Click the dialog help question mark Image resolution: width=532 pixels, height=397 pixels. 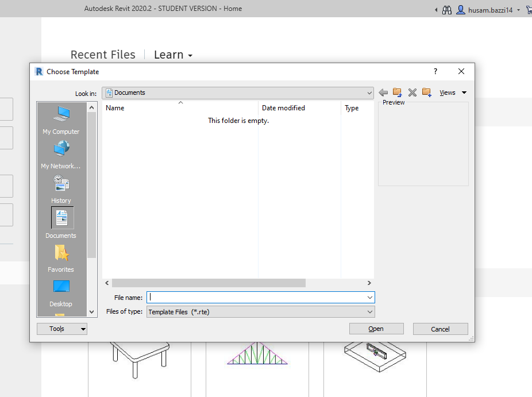(435, 71)
